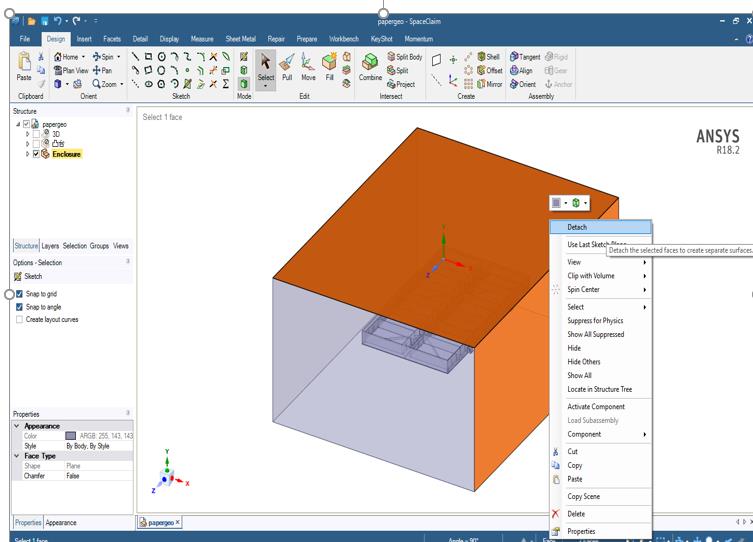
Task: Toggle Enclosure visibility checkbox
Action: click(36, 154)
